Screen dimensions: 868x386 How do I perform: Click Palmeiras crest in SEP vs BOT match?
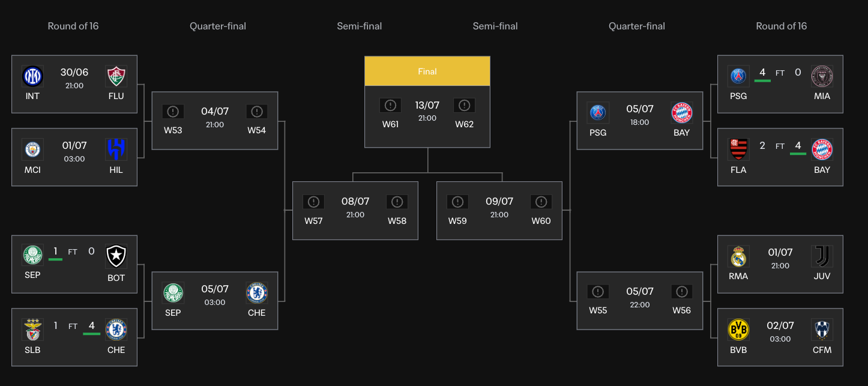(x=32, y=256)
